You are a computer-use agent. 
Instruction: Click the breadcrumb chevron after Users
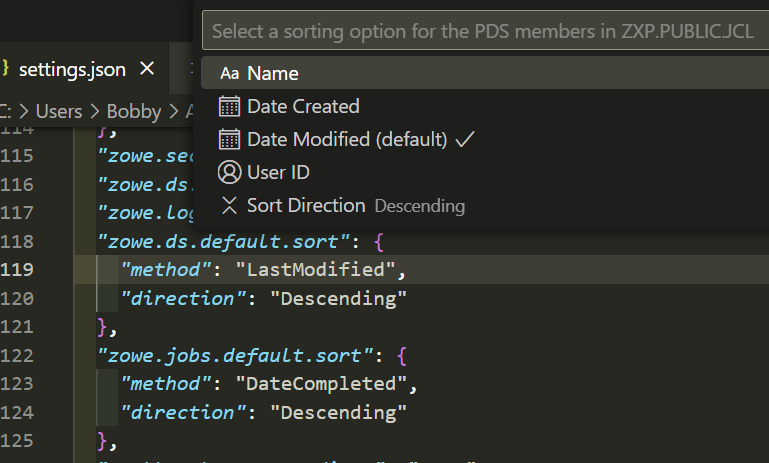tap(95, 112)
